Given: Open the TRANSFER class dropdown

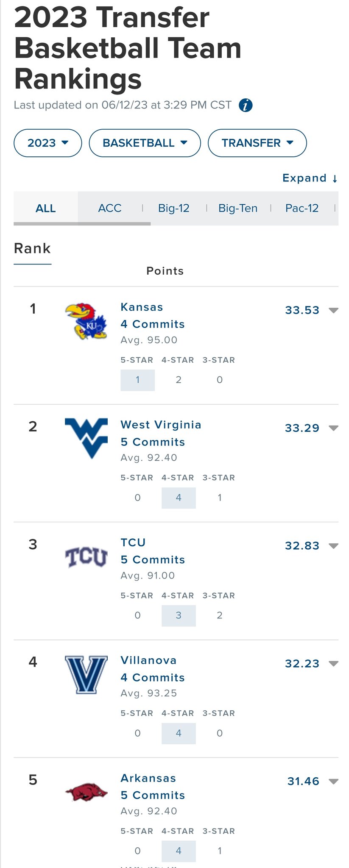Looking at the screenshot, I should [x=257, y=143].
